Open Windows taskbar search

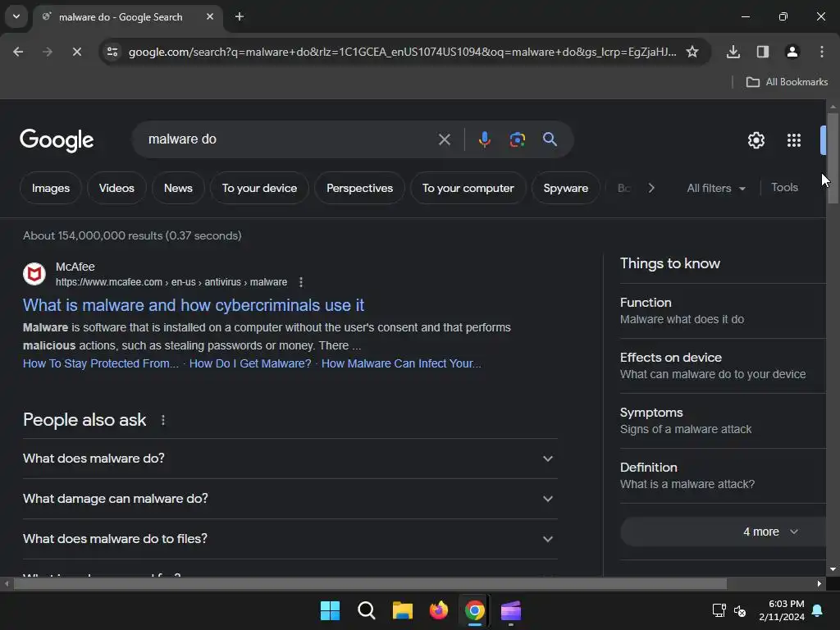pyautogui.click(x=367, y=610)
